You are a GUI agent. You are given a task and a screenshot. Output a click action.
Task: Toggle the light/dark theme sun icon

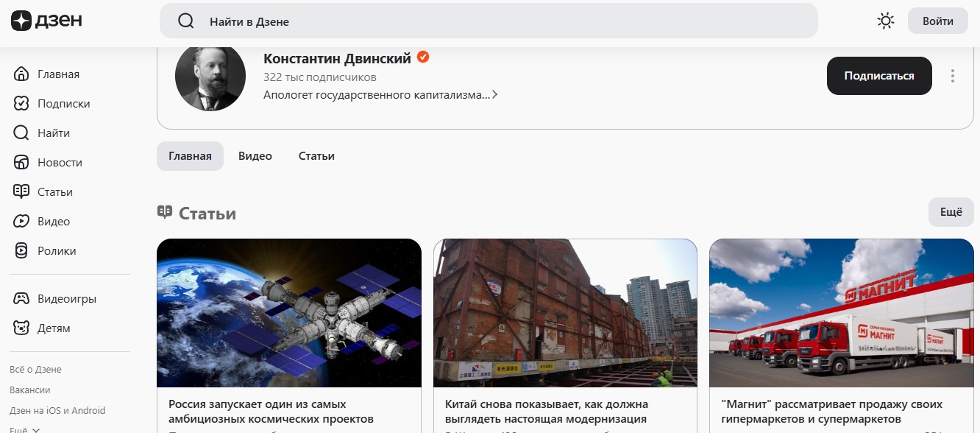click(886, 21)
